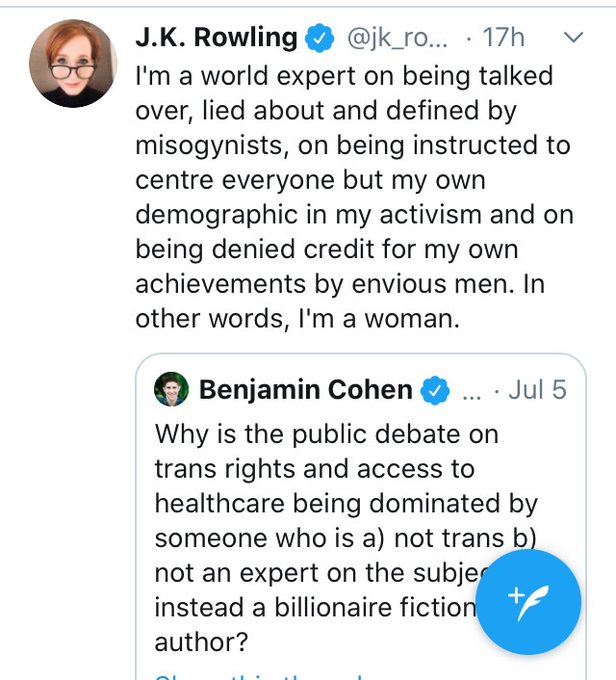This screenshot has width=616, height=680.
Task: Click the 17h tweet timestamp
Action: click(x=502, y=39)
